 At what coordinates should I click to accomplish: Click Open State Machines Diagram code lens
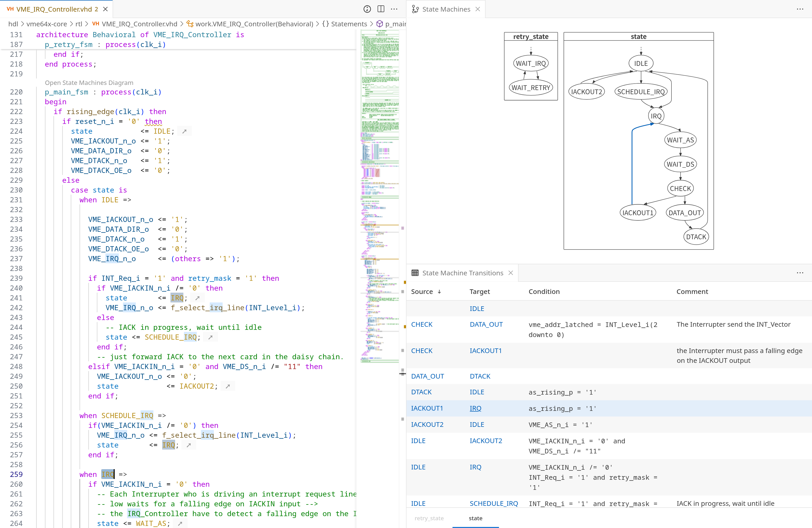point(89,83)
